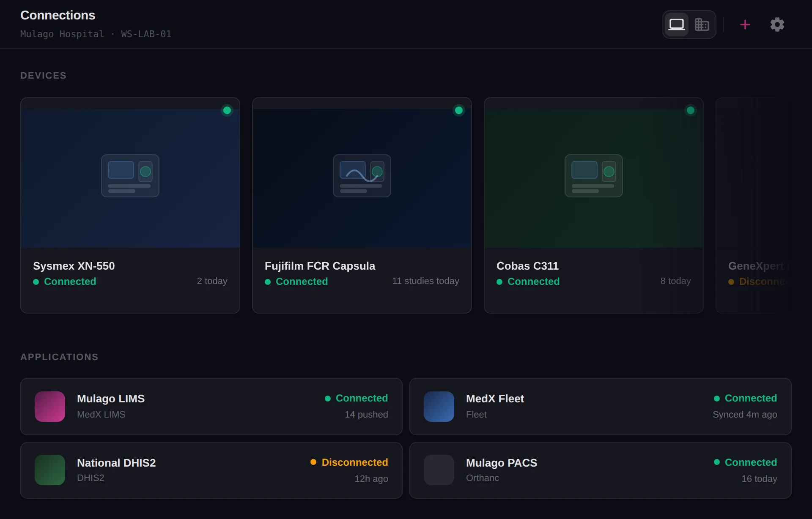Open the Mulago LIMS application row
This screenshot has width=812, height=519.
[211, 407]
